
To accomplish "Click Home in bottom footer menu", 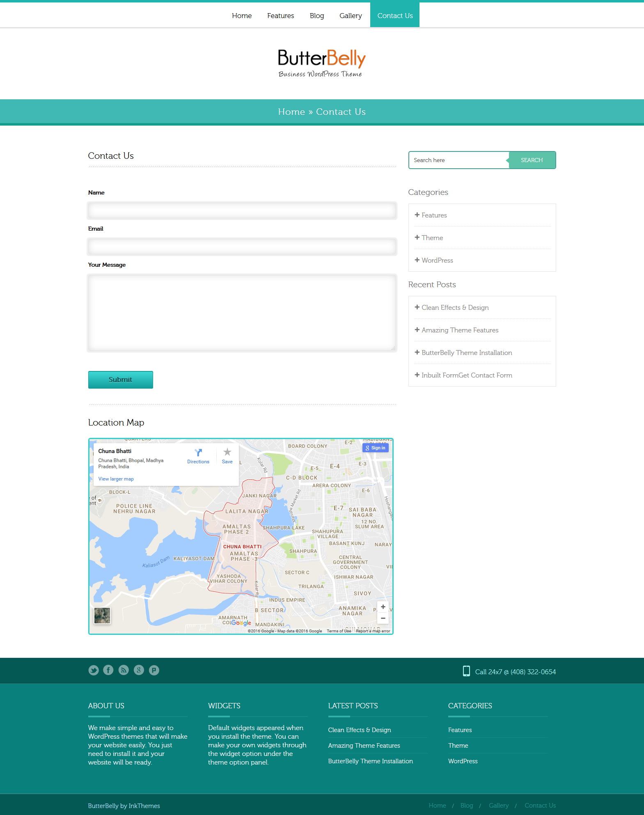I will pyautogui.click(x=437, y=805).
